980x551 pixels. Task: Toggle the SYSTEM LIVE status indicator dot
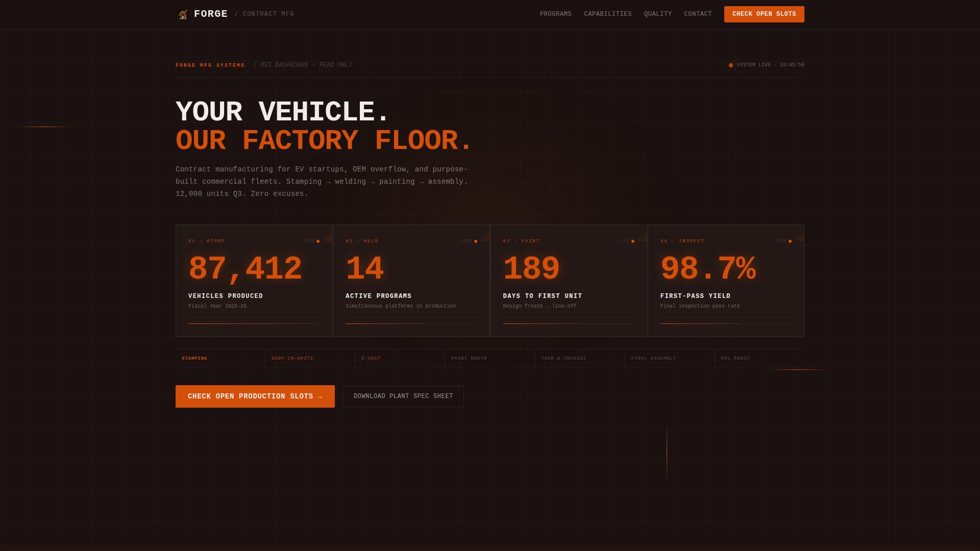pyautogui.click(x=731, y=65)
